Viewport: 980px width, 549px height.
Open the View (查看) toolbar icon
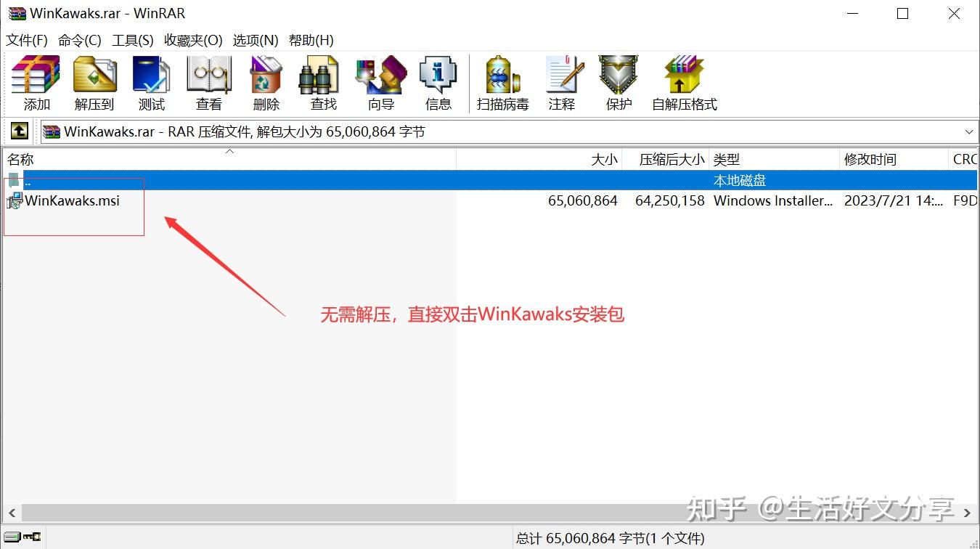[x=209, y=84]
